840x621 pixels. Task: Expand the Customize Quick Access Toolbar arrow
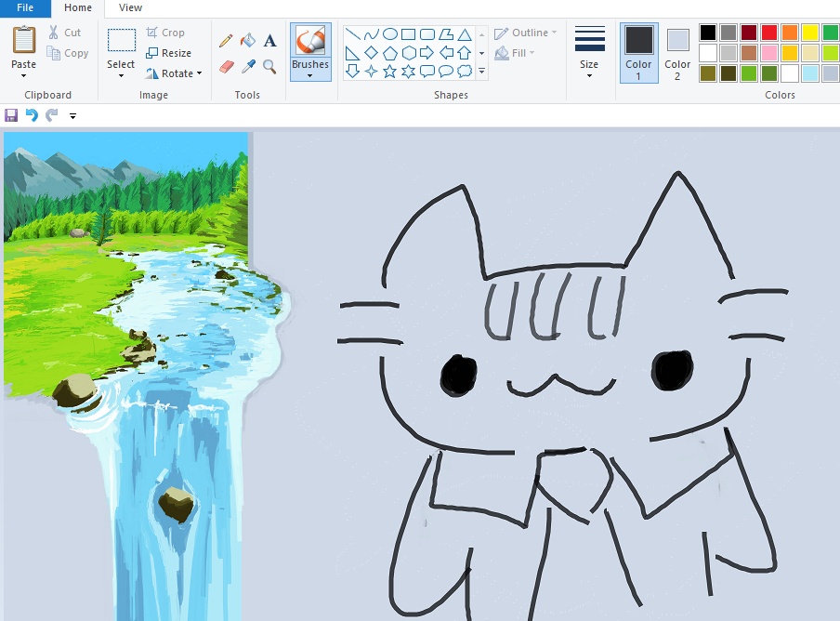pyautogui.click(x=72, y=116)
